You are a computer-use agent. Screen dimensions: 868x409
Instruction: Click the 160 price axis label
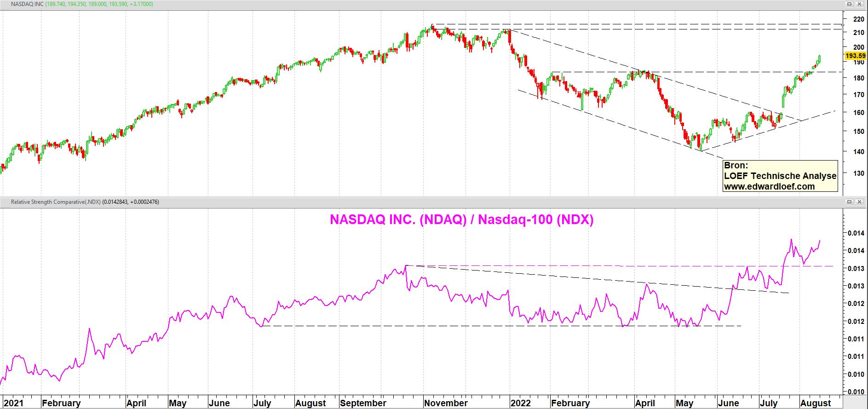click(858, 112)
